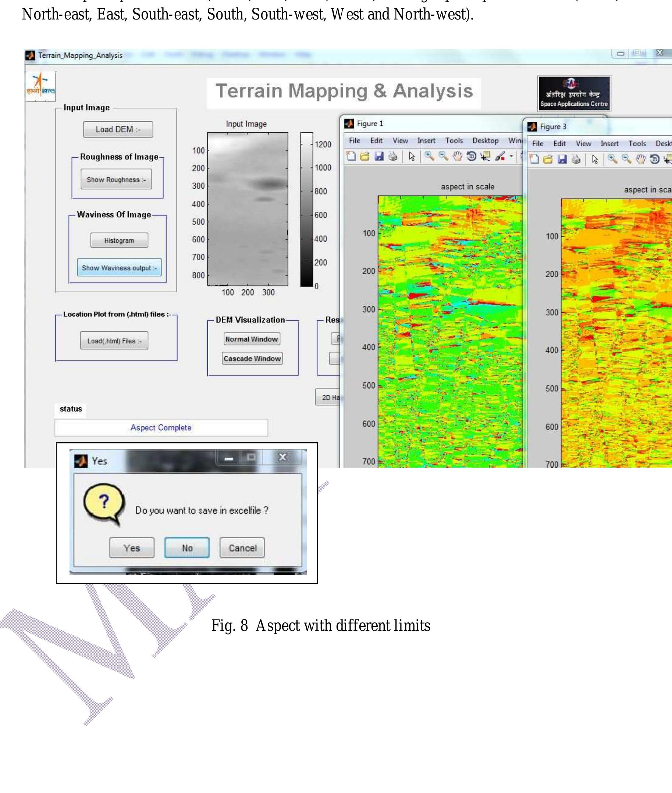
Task: Print figure icon in Figure 3 toolbar
Action: pyautogui.click(x=576, y=159)
